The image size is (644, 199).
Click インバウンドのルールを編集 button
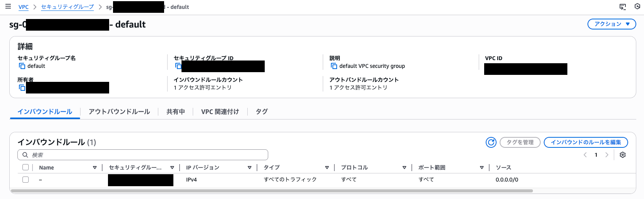click(x=586, y=142)
